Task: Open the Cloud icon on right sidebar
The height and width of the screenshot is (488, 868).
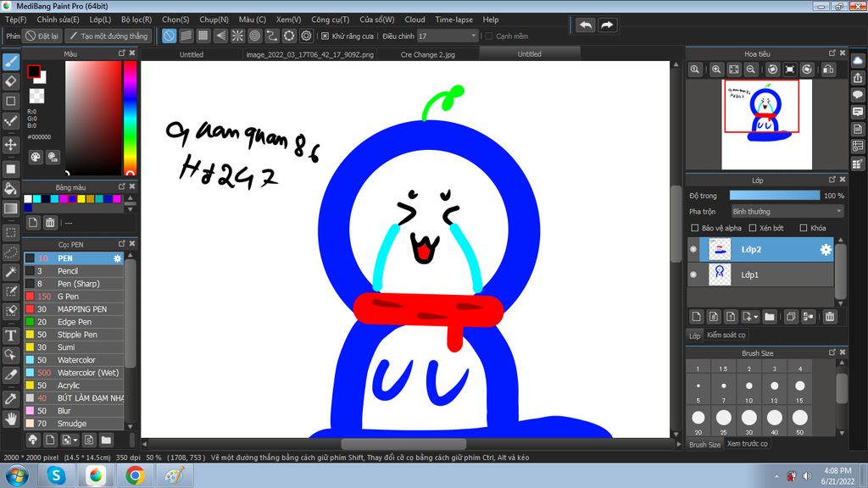Action: coord(858,60)
